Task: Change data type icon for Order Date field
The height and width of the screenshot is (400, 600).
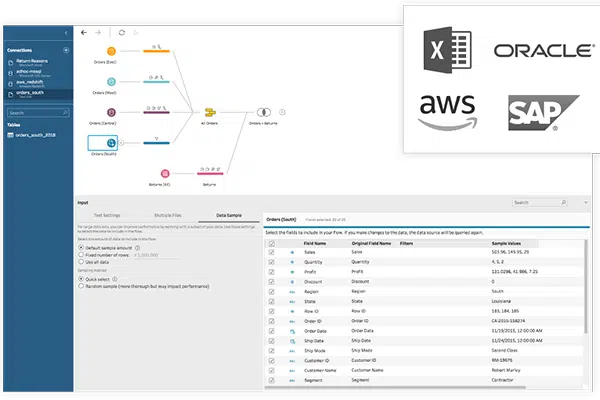Action: click(292, 331)
